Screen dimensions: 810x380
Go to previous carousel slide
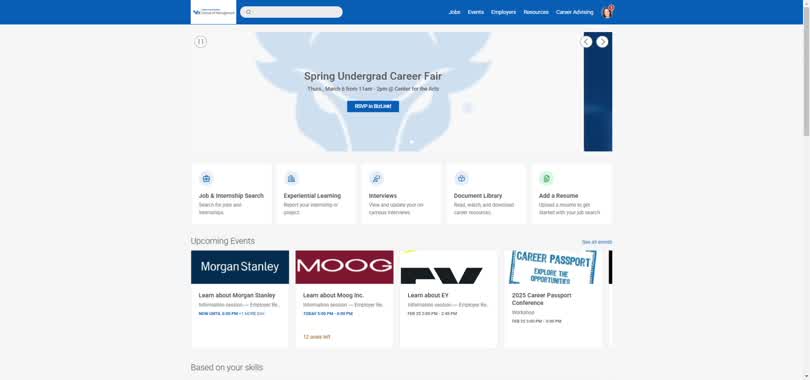pyautogui.click(x=586, y=42)
